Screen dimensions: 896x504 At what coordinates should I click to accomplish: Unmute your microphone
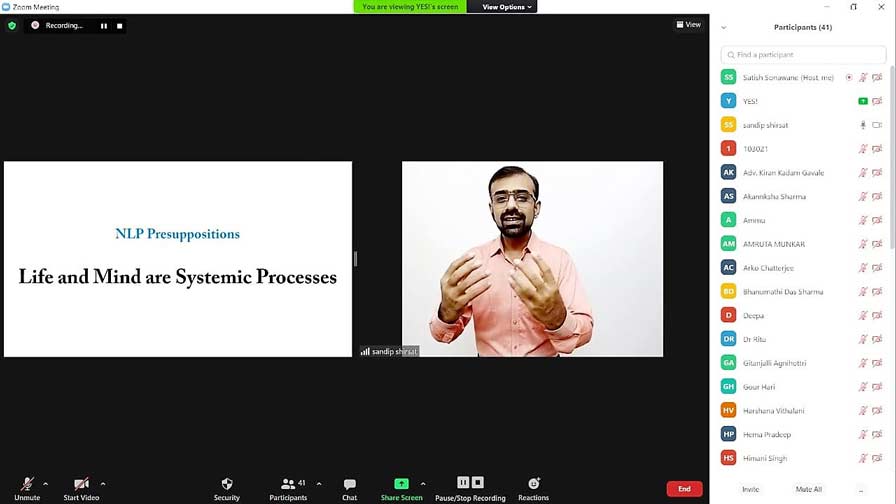27,485
